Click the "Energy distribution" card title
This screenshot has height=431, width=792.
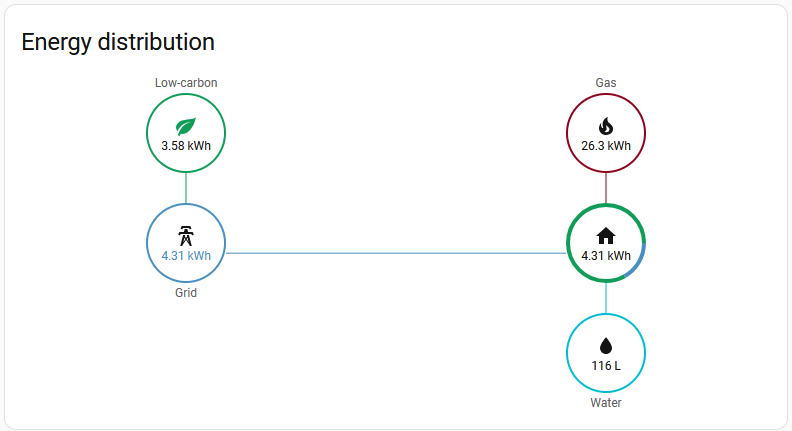point(118,42)
